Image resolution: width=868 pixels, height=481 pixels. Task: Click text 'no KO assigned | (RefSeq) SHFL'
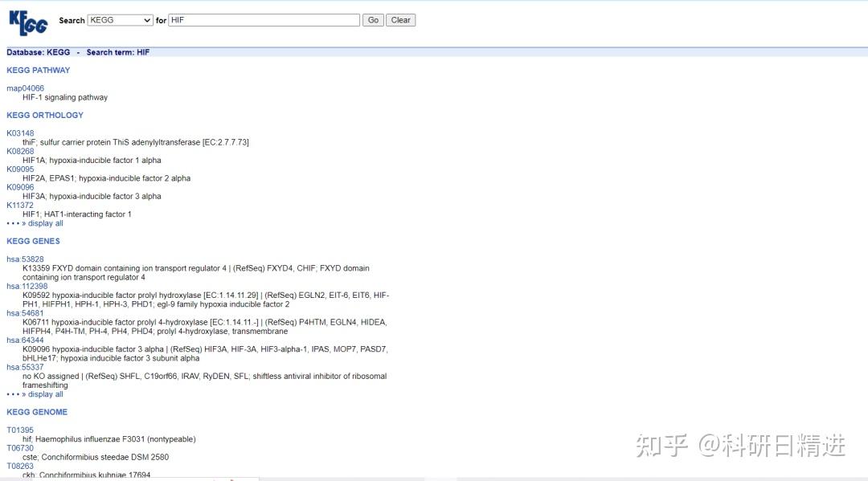pyautogui.click(x=81, y=376)
